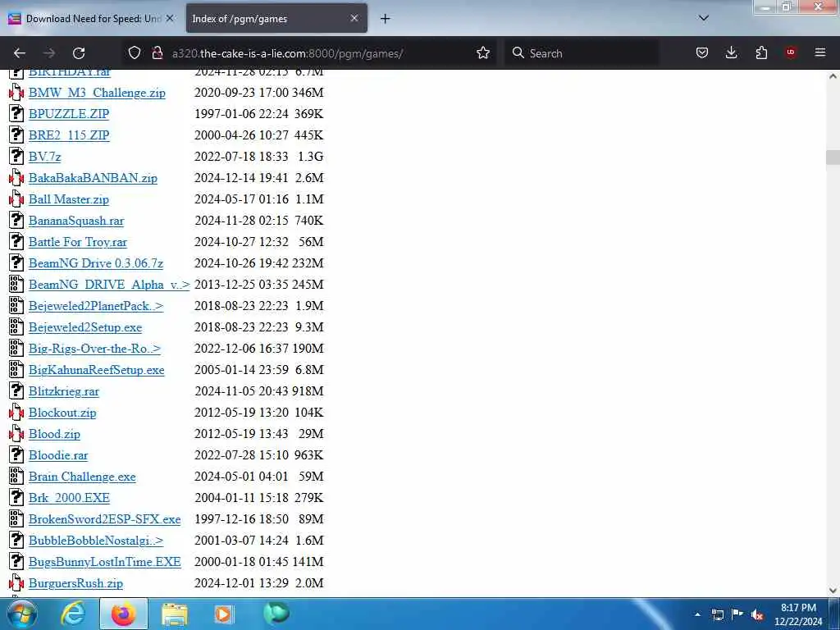This screenshot has width=840, height=630.
Task: Click the binary icon beside Bejeweled2Setup.exe
Action: (16, 326)
